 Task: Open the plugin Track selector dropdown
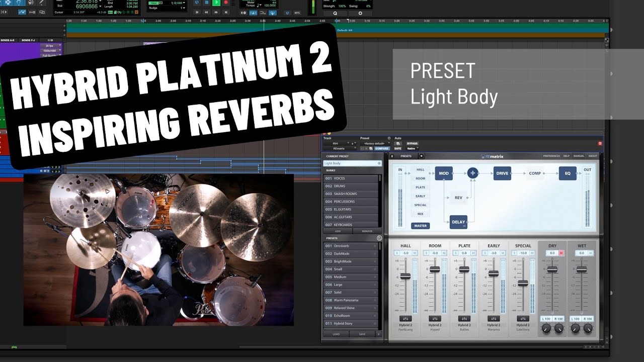[337, 143]
